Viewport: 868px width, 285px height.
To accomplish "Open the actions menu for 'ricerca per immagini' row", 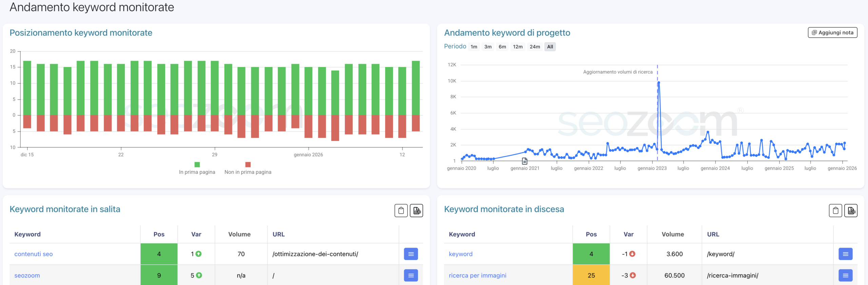I will (845, 275).
